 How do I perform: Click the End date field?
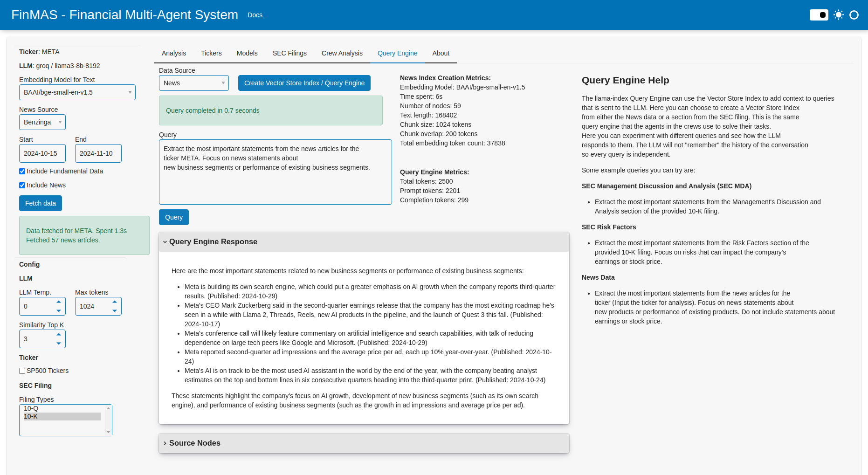coord(98,153)
